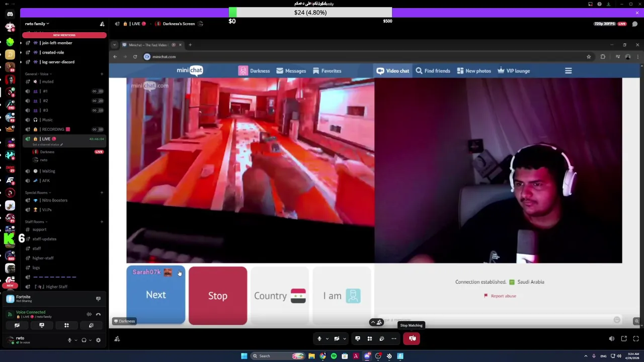644x362 pixels.
Task: Enter full screen for the stream
Action: [x=636, y=339]
